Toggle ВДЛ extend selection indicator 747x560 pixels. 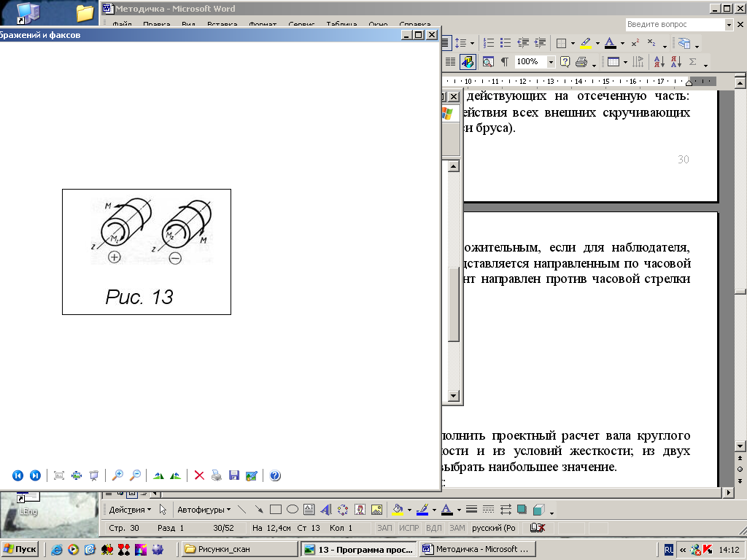tap(433, 528)
